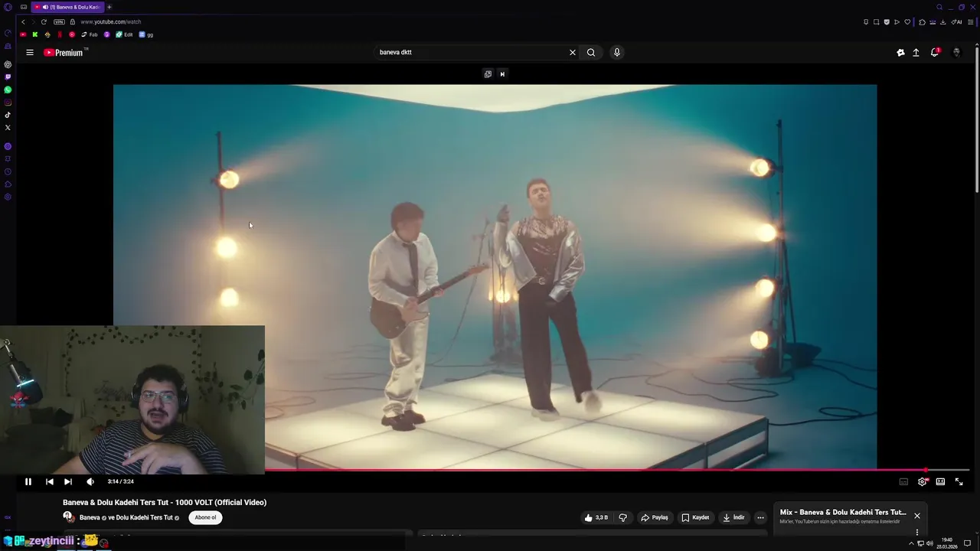This screenshot has height=551, width=980.
Task: Open a new browser tab
Action: click(x=109, y=7)
